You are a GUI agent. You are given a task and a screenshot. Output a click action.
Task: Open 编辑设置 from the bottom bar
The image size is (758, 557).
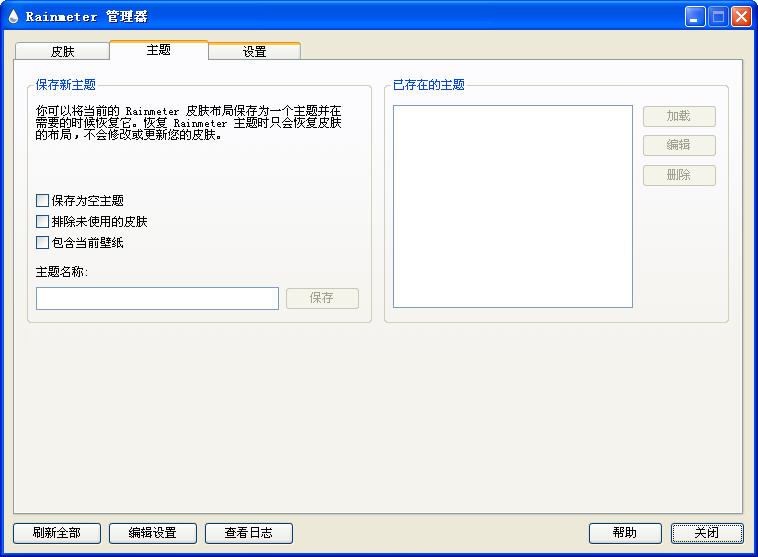[x=153, y=533]
